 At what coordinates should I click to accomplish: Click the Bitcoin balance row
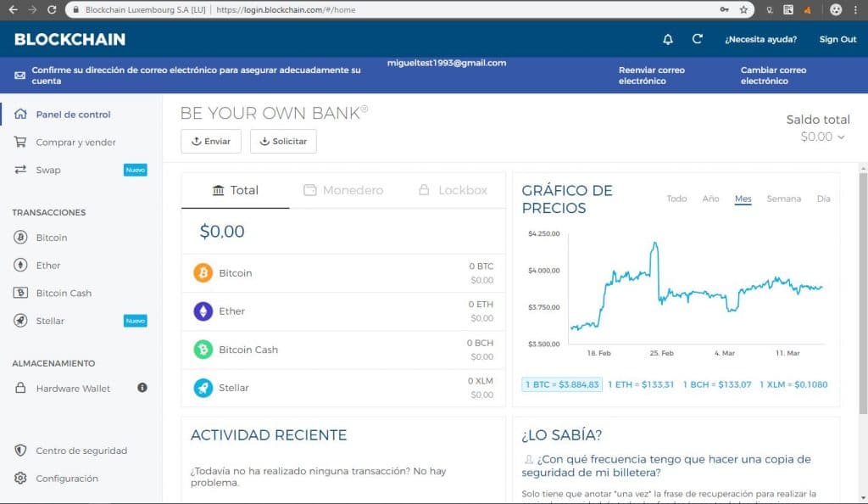(x=343, y=273)
